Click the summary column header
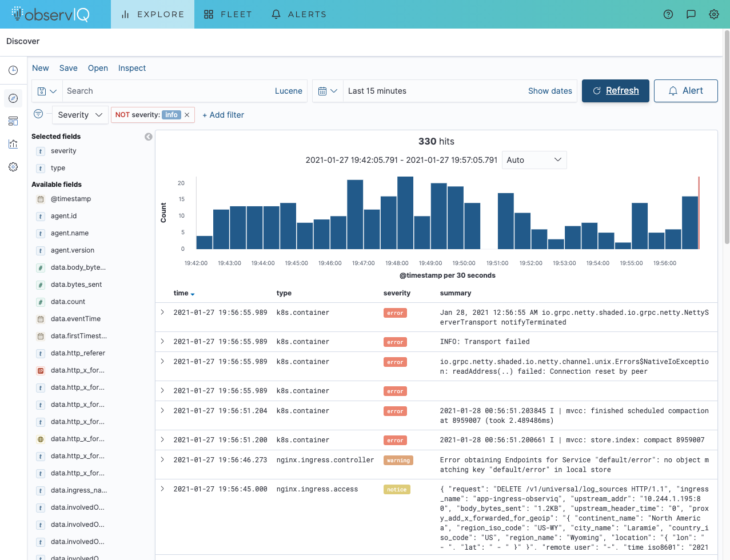This screenshot has width=730, height=560. [x=456, y=293]
